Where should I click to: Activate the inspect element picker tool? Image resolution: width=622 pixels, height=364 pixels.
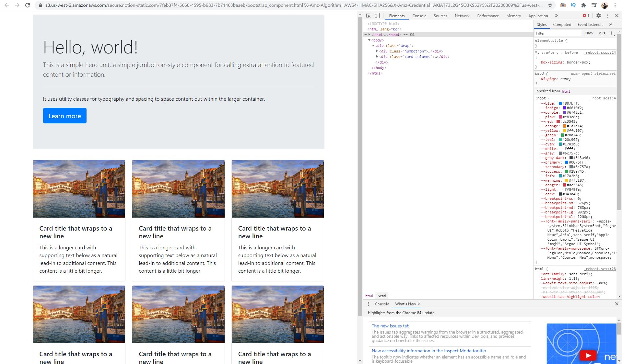369,16
